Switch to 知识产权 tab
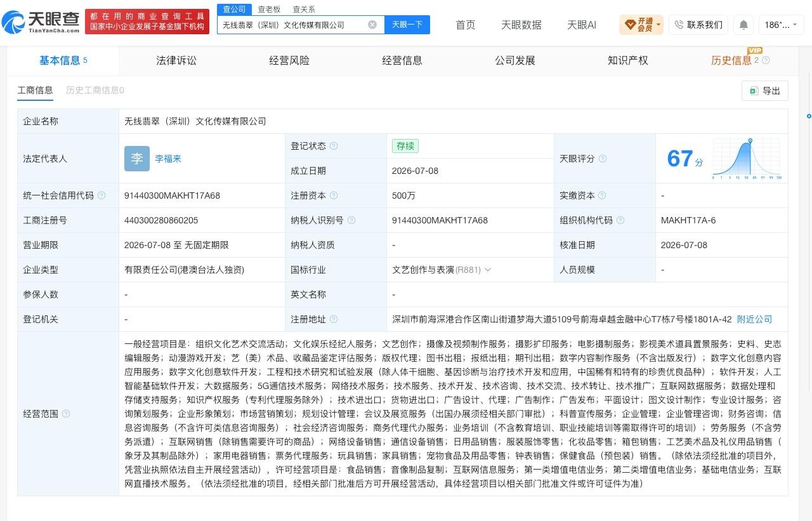812x521 pixels. (628, 60)
